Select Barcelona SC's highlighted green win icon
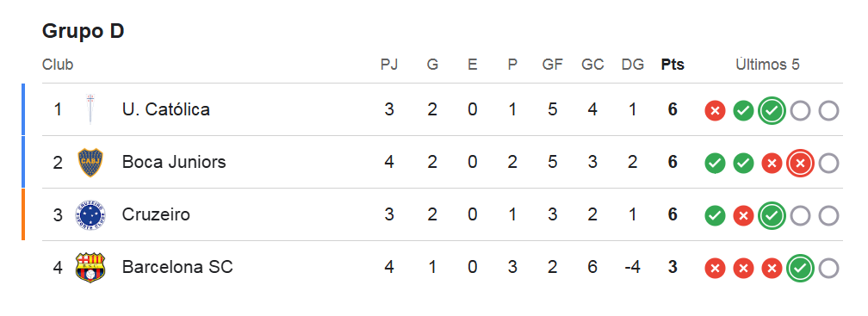868x316 pixels. 800,269
